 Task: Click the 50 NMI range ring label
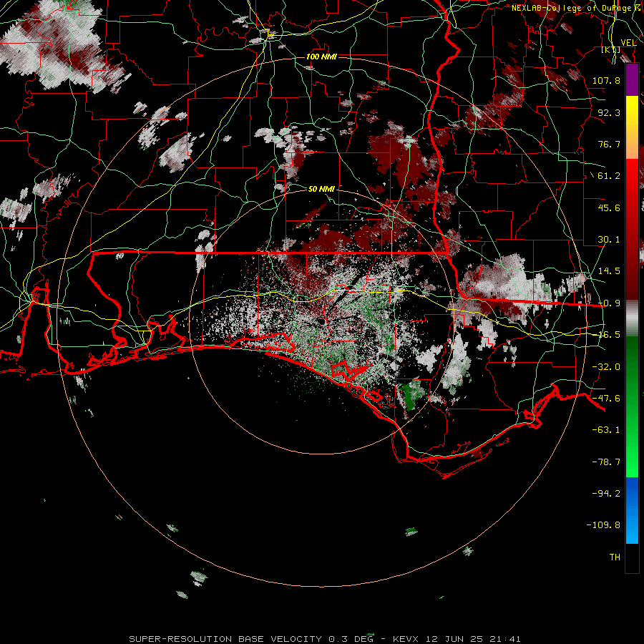[x=321, y=189]
